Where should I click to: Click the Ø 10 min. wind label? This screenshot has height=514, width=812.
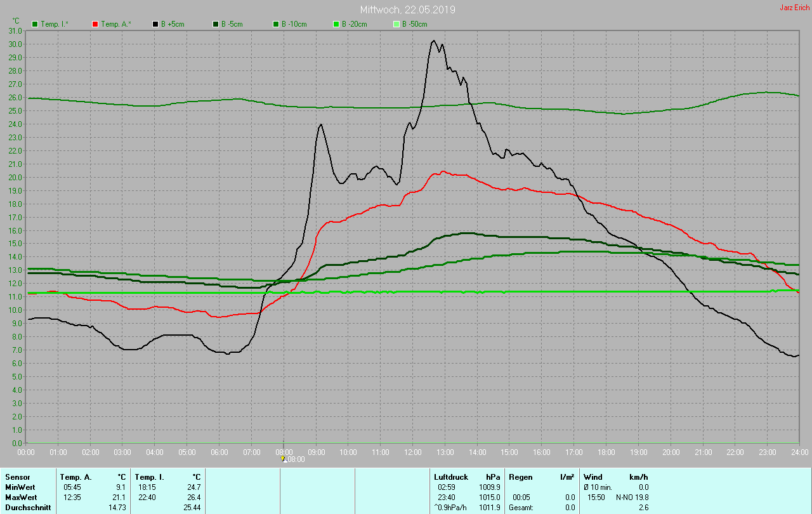coord(598,487)
